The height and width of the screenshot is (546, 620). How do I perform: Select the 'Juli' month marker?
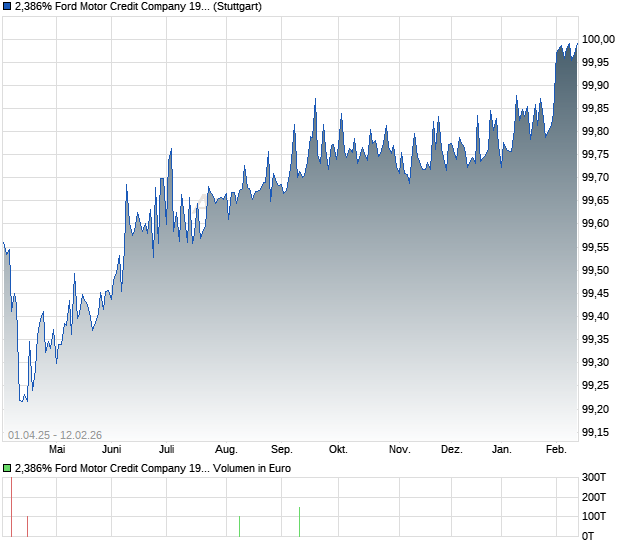tap(167, 450)
